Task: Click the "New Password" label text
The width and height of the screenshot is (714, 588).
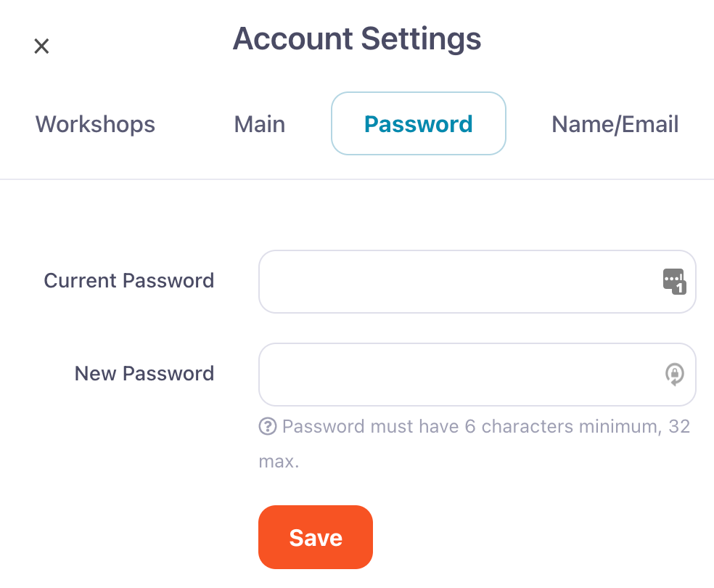Action: [144, 374]
